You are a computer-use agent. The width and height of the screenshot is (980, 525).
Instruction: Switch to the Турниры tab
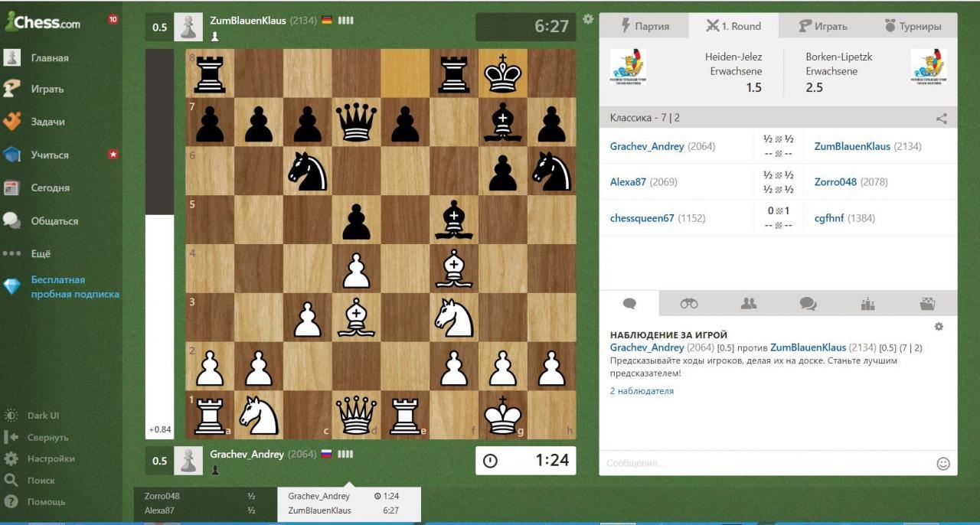pyautogui.click(x=913, y=26)
